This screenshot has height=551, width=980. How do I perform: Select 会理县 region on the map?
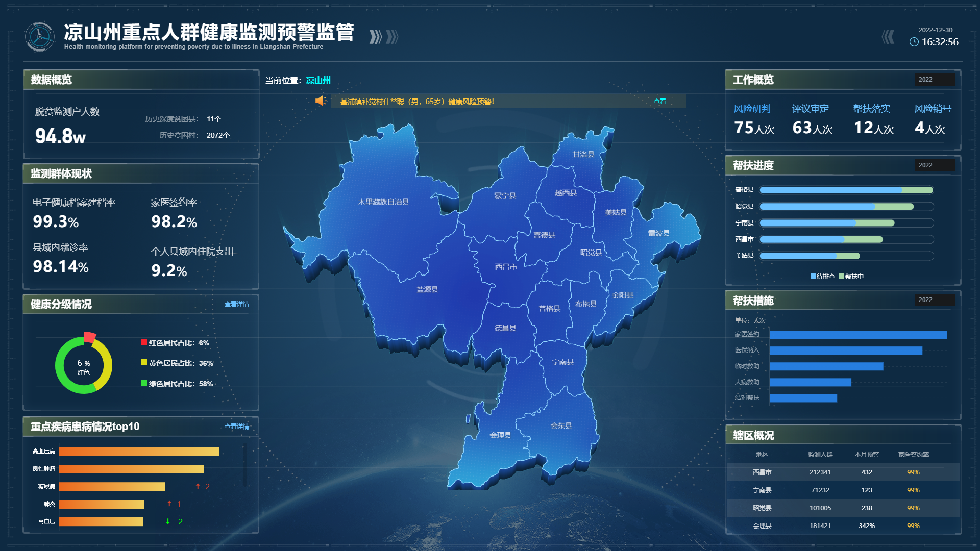(500, 435)
